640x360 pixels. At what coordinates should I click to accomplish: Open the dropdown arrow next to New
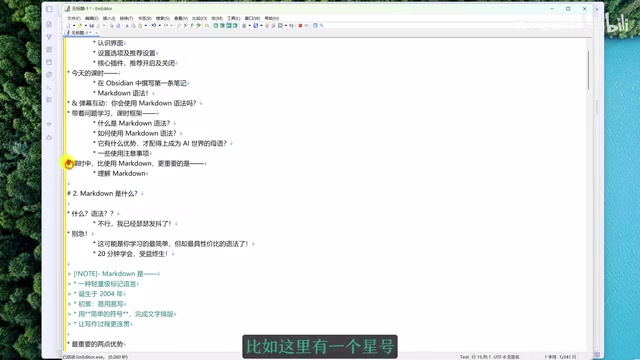(x=74, y=25)
